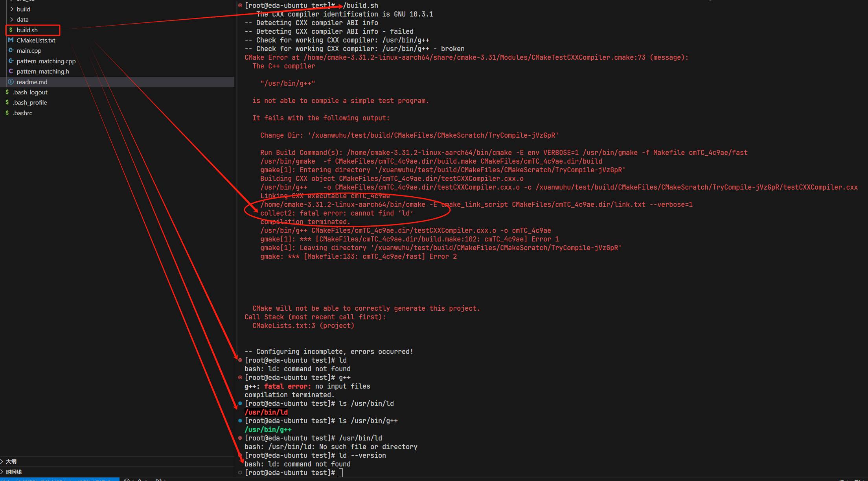Open CMakeLists.txt in the explorer
Viewport: 868px width, 481px height.
[x=36, y=40]
